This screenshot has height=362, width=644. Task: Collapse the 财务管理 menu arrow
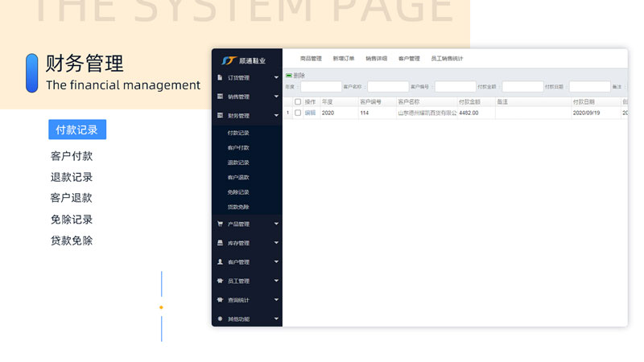click(x=276, y=116)
